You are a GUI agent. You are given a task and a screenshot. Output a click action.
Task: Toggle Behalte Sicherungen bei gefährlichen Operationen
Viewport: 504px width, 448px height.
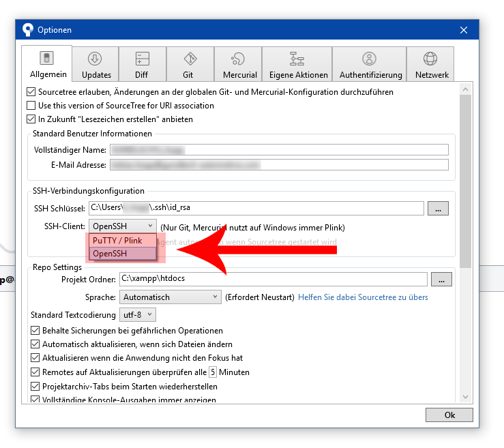tap(35, 331)
